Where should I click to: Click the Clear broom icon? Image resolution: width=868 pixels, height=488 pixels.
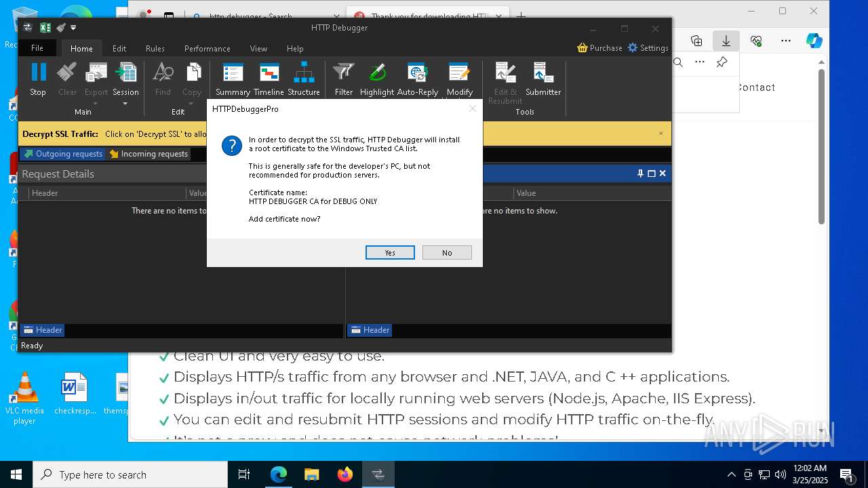point(67,73)
